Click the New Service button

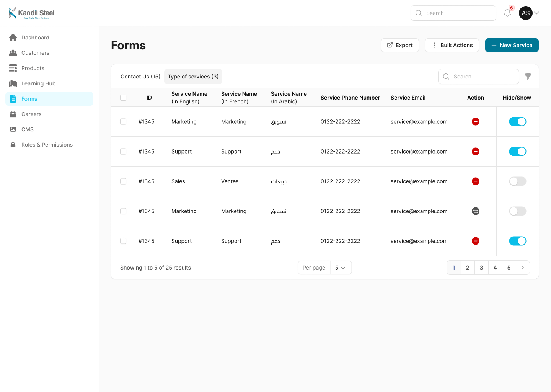coord(512,45)
